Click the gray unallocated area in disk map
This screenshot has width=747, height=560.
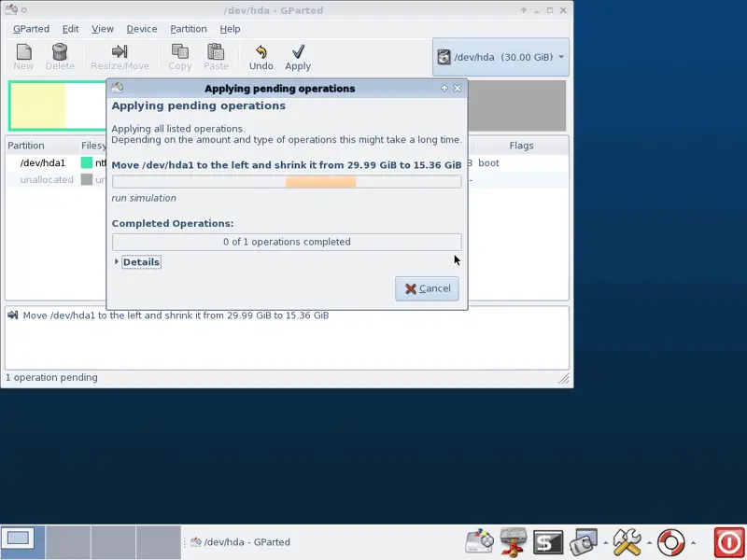517,105
